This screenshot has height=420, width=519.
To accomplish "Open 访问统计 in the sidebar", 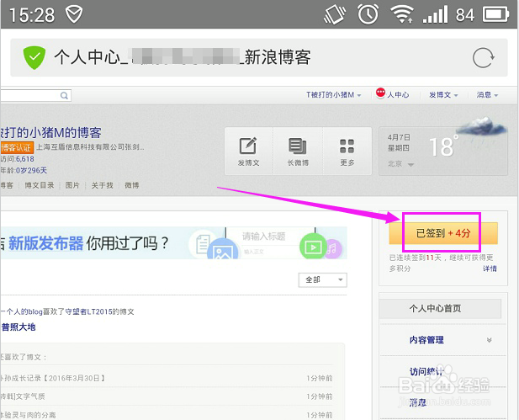I will [x=426, y=371].
